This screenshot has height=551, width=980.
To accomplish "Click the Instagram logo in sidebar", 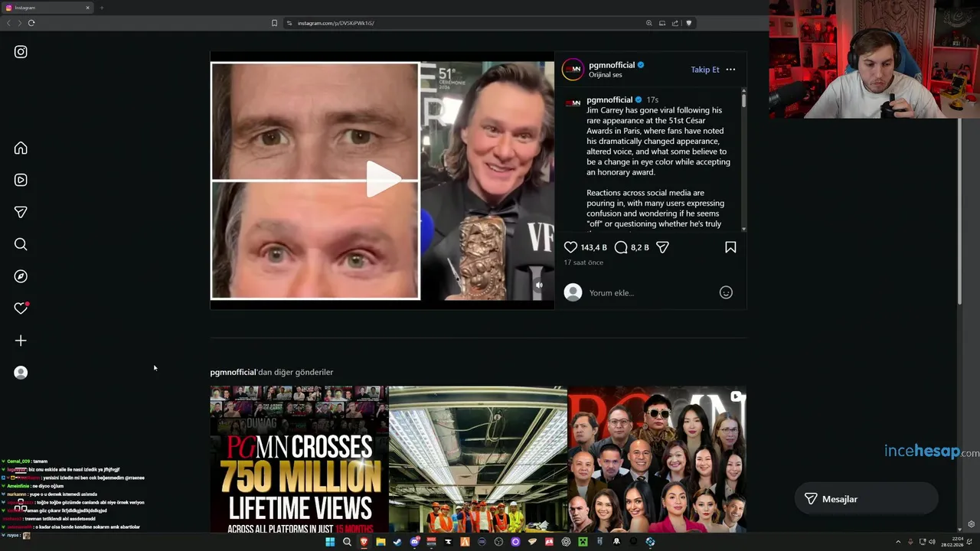I will click(x=21, y=52).
